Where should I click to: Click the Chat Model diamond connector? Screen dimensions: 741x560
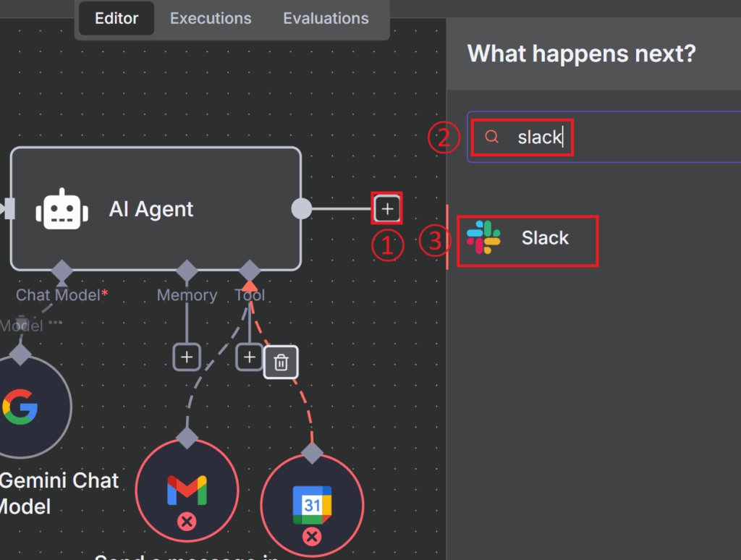coord(62,270)
